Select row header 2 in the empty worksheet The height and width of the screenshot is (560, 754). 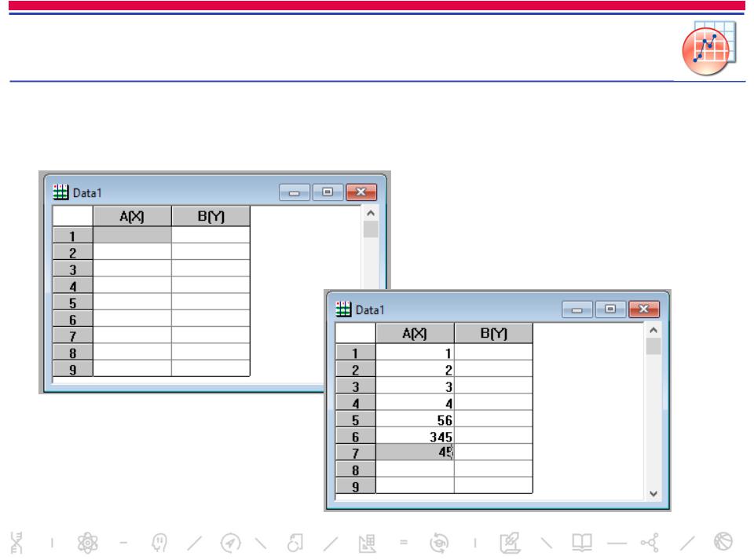[x=72, y=252]
